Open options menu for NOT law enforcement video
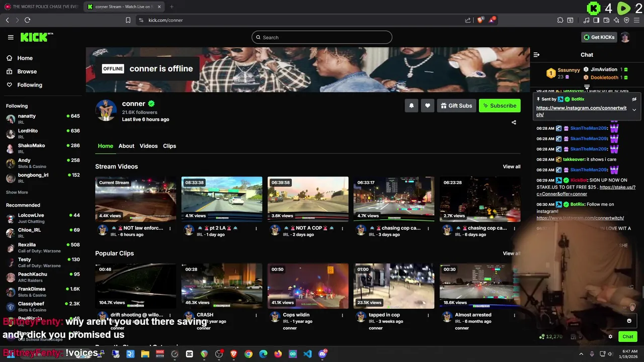 (170, 228)
